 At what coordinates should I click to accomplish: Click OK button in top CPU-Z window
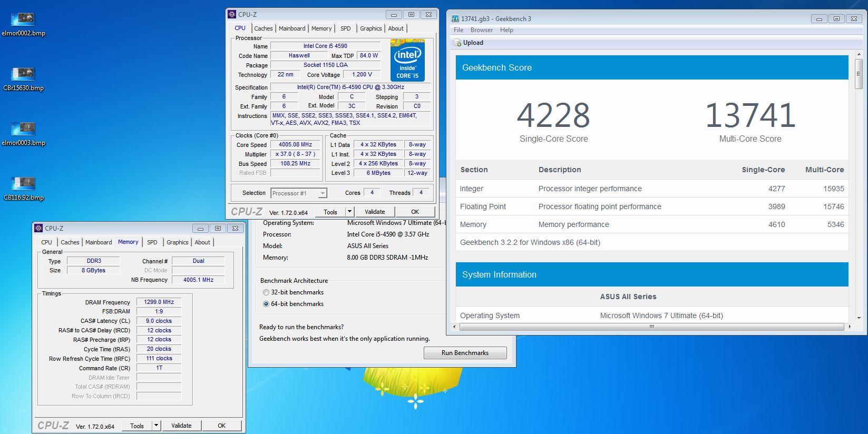pos(415,212)
